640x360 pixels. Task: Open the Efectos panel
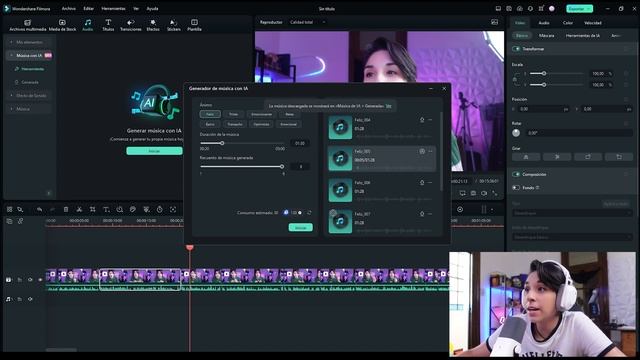point(153,25)
